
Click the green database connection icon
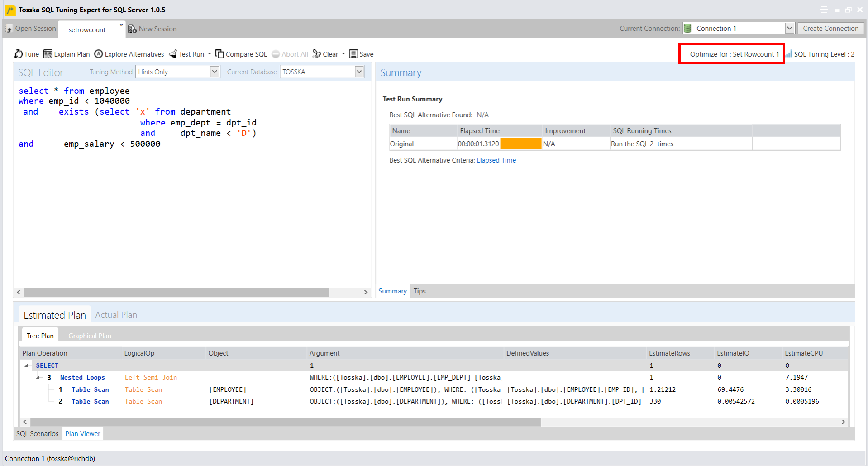click(x=687, y=28)
